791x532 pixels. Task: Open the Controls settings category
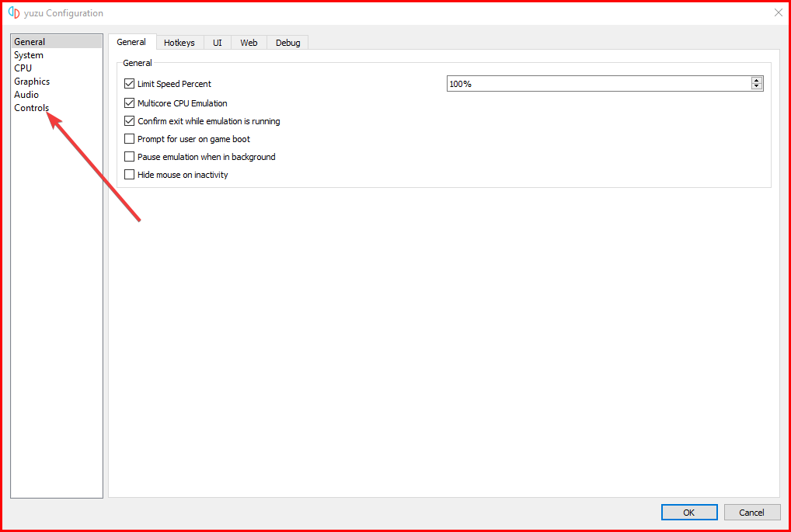(x=57, y=107)
